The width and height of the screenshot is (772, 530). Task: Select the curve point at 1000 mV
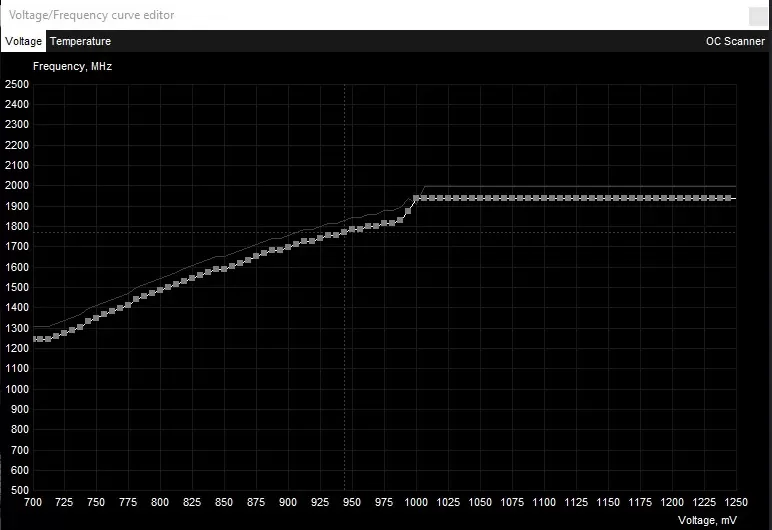[x=416, y=198]
